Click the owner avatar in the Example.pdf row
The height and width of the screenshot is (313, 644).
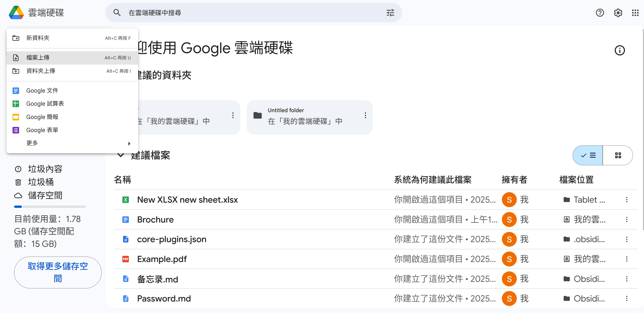[x=509, y=259]
